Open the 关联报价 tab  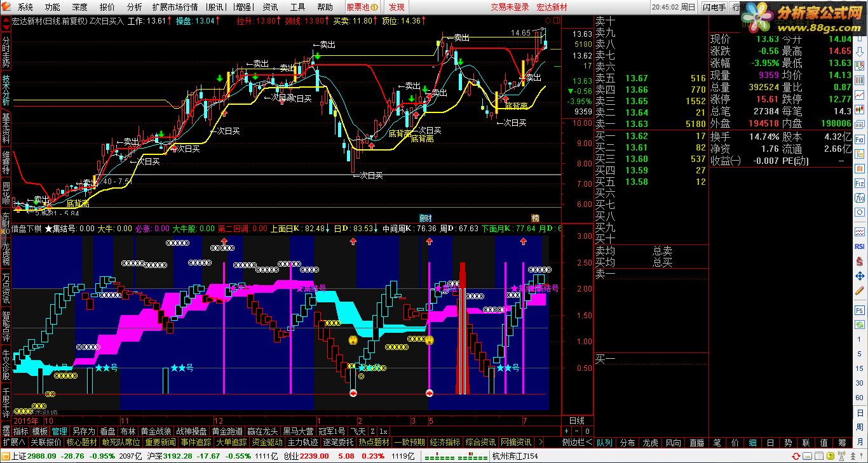pos(46,442)
